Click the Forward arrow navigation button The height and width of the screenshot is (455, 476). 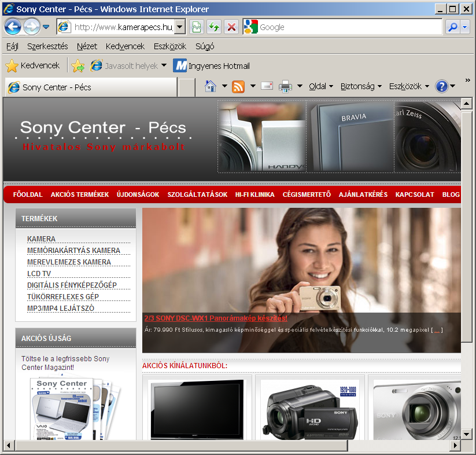pyautogui.click(x=32, y=27)
